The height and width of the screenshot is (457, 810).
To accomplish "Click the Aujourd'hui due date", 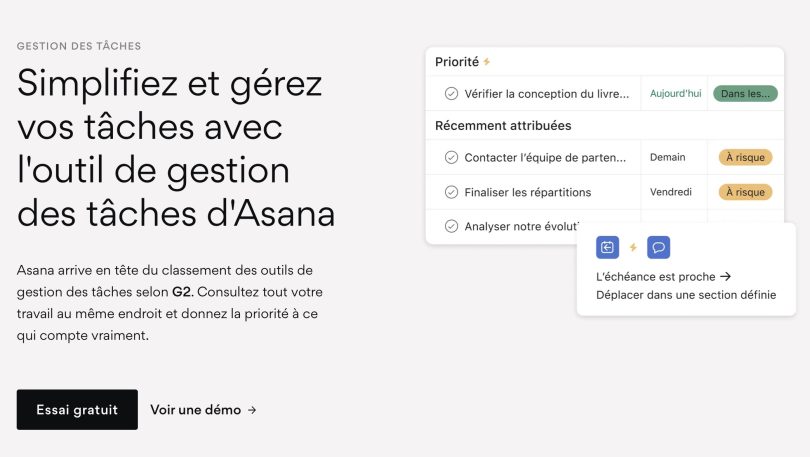I will click(675, 93).
